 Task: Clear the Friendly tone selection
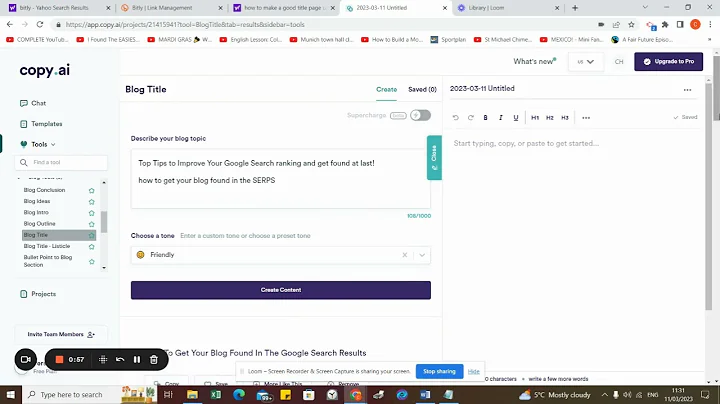pyautogui.click(x=405, y=255)
